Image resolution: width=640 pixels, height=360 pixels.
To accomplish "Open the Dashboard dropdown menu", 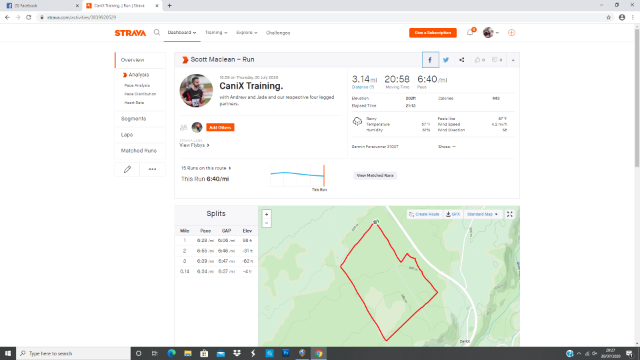I will click(182, 33).
